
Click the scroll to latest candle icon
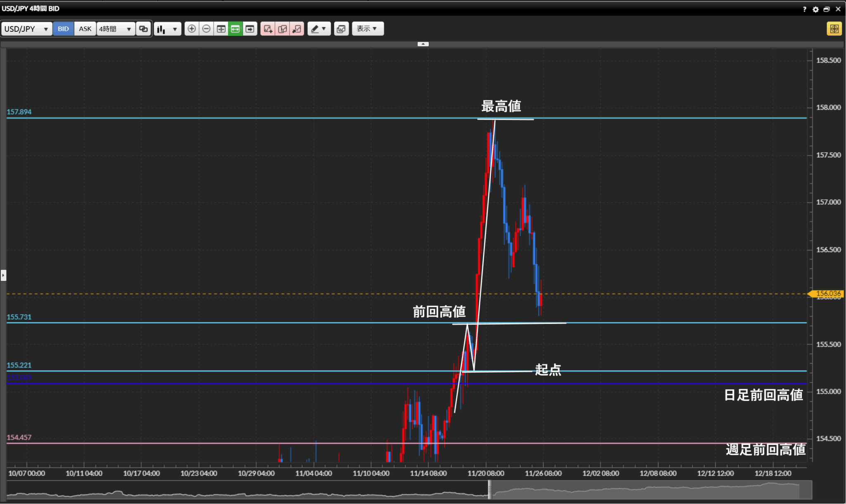tap(250, 29)
